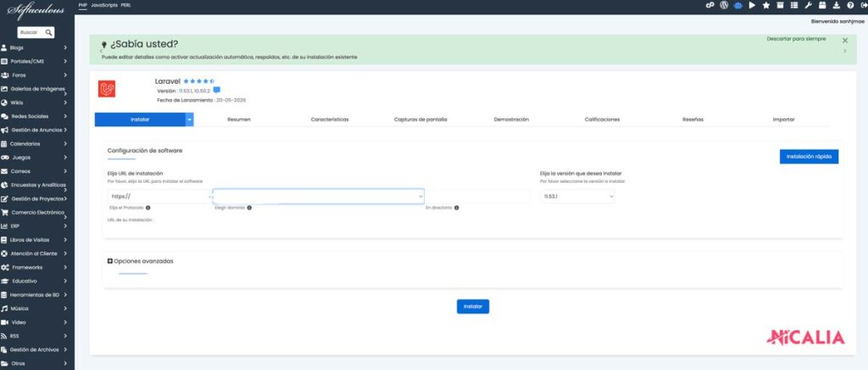Open the Elegir dominio dropdown
The height and width of the screenshot is (370, 868).
(319, 196)
